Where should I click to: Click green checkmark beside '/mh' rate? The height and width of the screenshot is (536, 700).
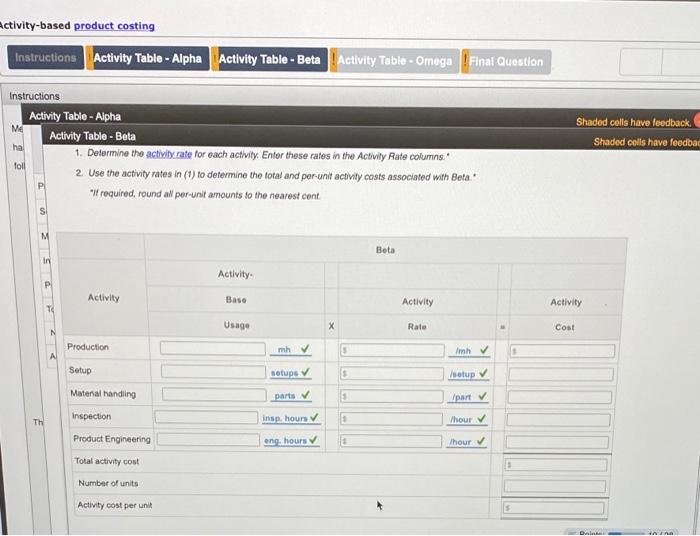[484, 350]
